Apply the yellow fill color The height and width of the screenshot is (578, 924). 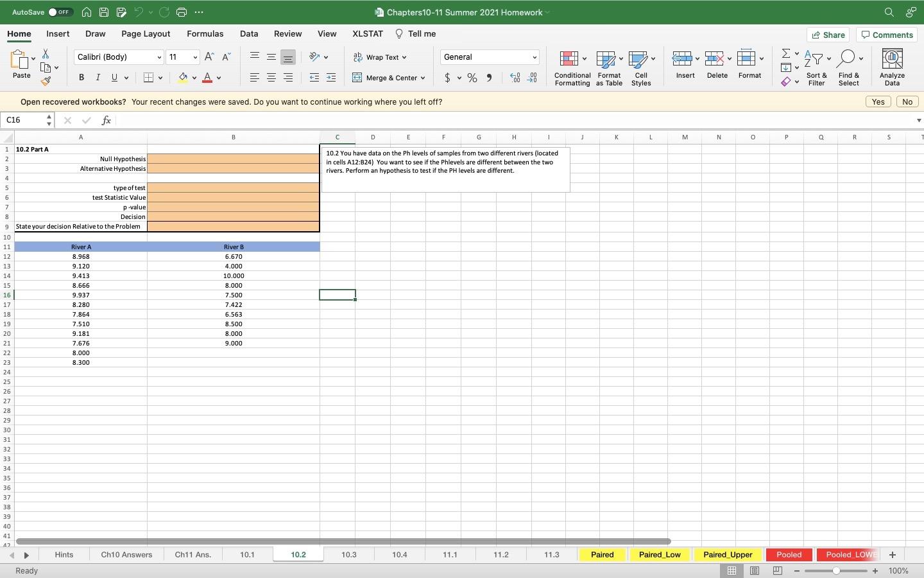coord(183,78)
